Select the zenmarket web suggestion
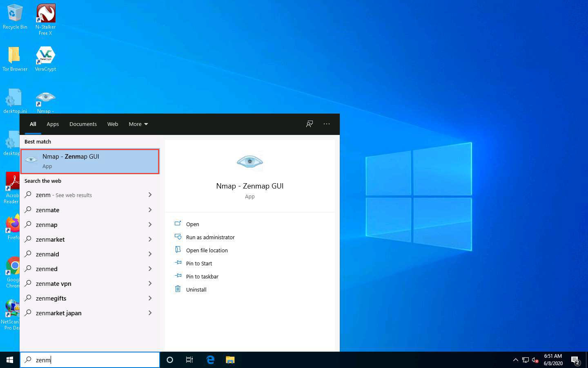 [x=90, y=239]
